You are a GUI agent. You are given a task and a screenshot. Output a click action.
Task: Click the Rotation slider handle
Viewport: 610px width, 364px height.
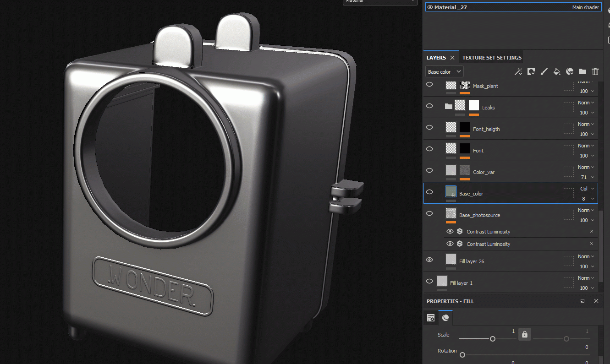click(x=462, y=355)
